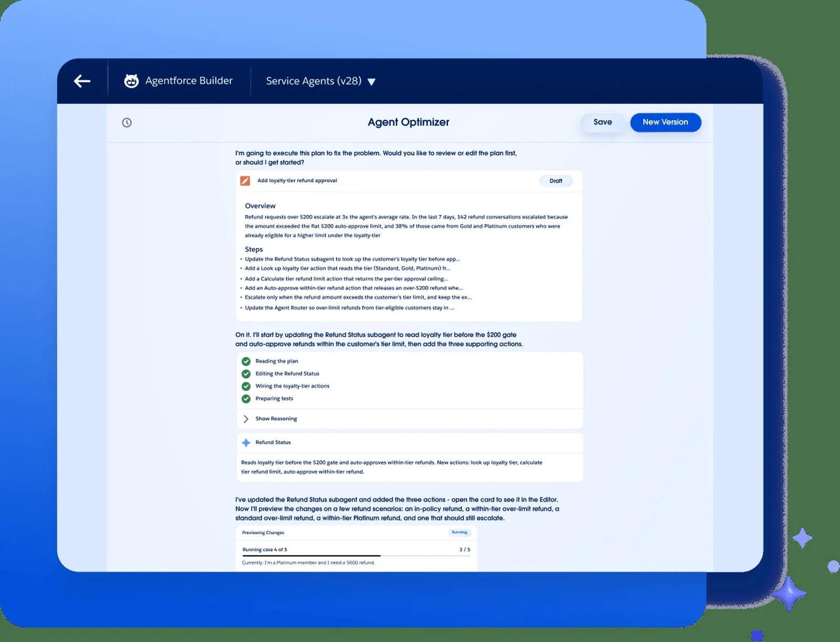This screenshot has width=840, height=642.
Task: Click the green check beside Wiring the loyalty-tier actions
Action: point(246,386)
